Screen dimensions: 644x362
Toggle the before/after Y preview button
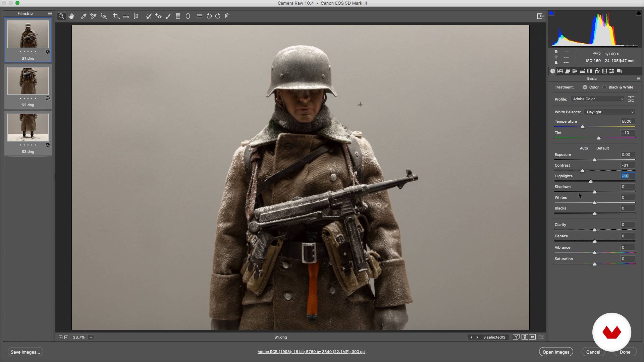[x=516, y=337]
